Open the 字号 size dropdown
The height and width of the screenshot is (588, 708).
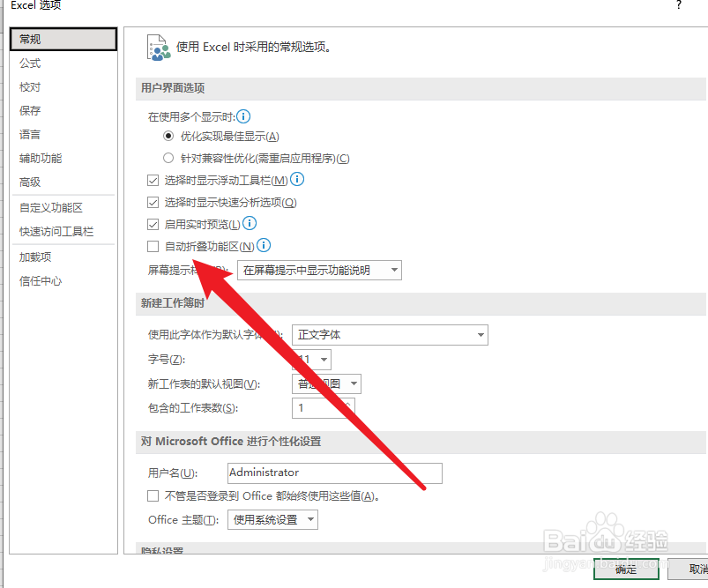coord(311,360)
